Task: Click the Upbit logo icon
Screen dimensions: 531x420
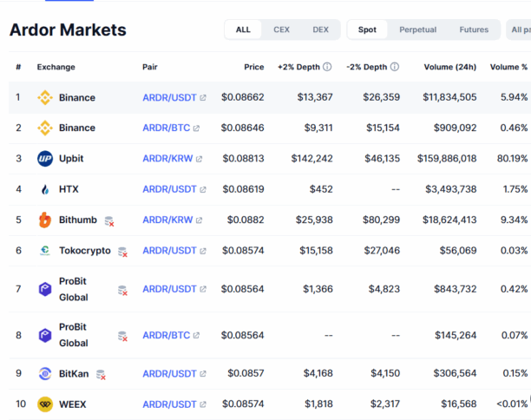Action: click(45, 159)
